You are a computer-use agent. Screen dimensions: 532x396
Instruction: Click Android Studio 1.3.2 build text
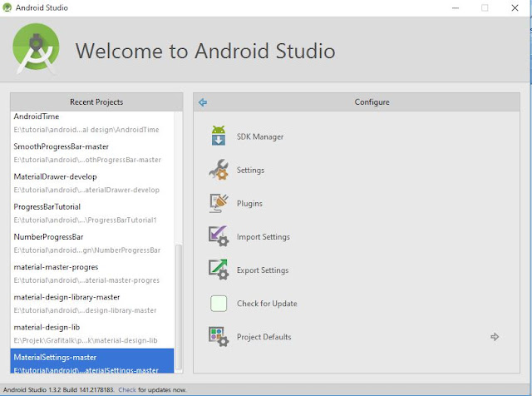58,389
